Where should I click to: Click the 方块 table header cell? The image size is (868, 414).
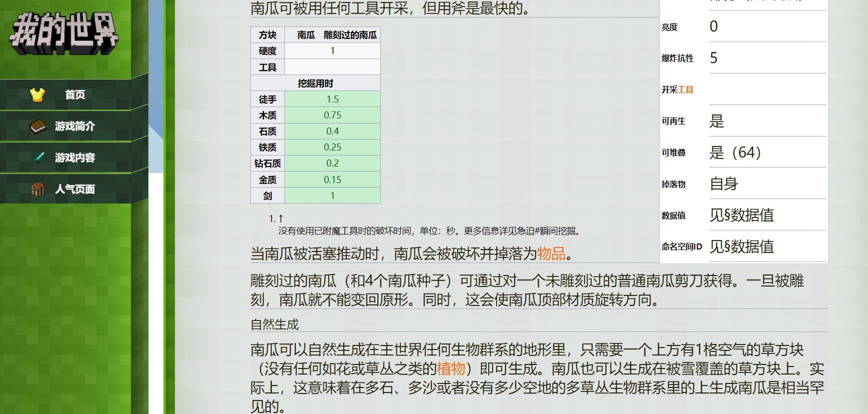tap(267, 34)
